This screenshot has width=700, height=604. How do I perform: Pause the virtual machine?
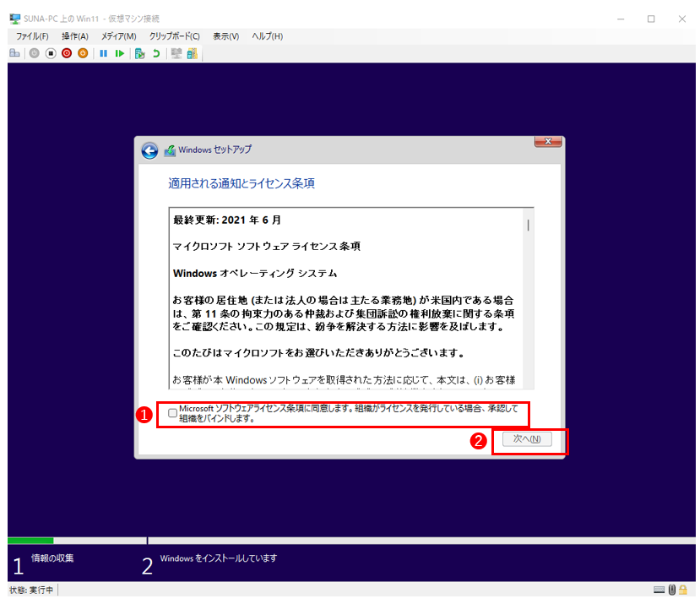pyautogui.click(x=104, y=53)
